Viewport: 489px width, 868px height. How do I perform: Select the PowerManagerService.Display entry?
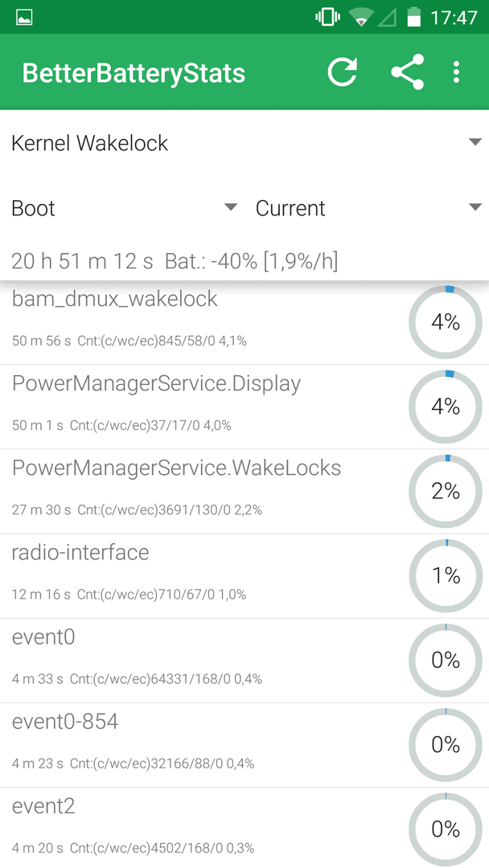244,407
